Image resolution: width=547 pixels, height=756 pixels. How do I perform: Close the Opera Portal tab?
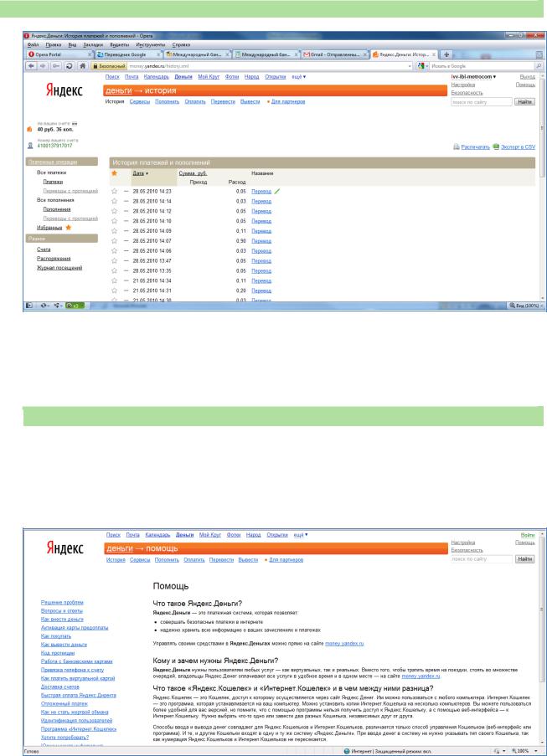(90, 55)
